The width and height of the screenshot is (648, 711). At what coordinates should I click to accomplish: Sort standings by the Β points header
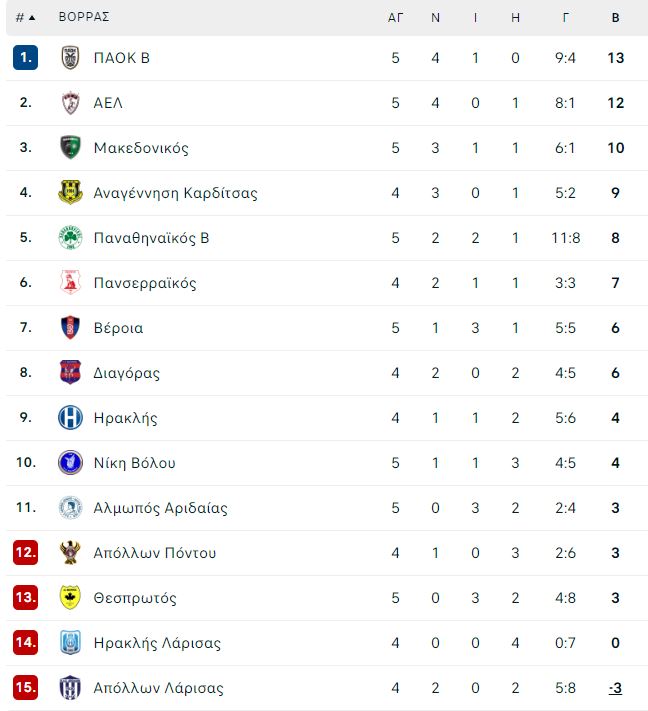click(615, 18)
